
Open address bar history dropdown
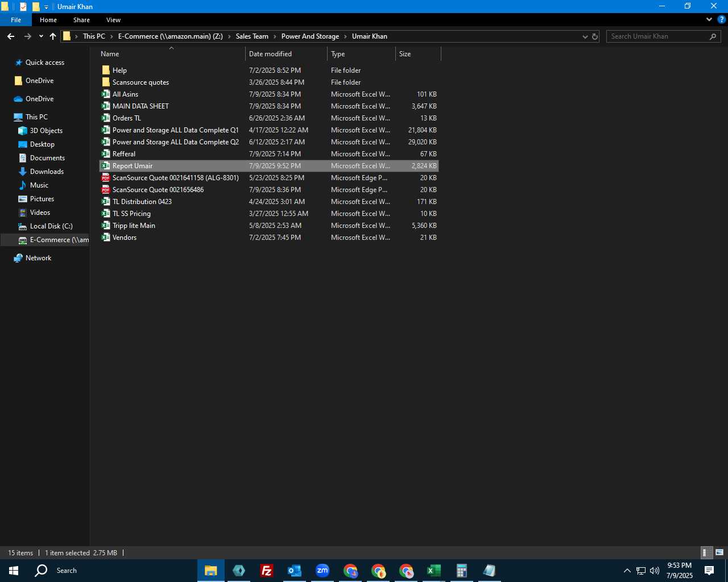pos(585,36)
